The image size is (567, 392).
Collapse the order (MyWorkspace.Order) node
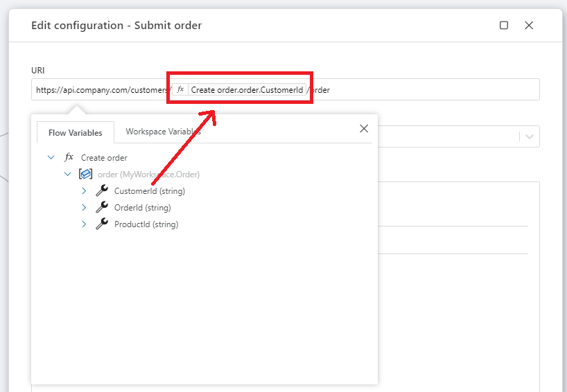click(68, 175)
